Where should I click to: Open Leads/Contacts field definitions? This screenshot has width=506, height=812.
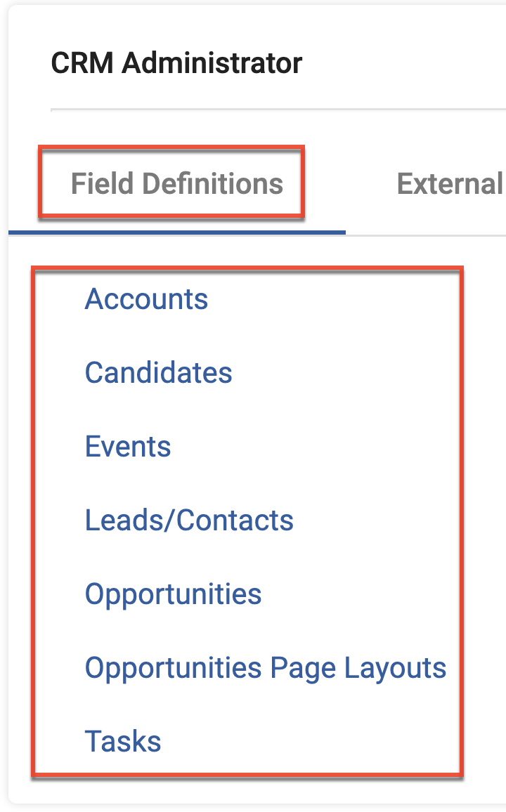point(189,520)
